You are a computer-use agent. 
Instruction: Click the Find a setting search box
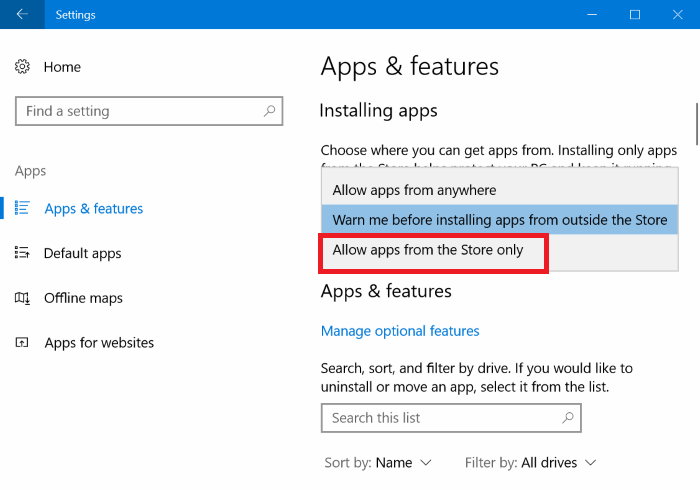click(x=140, y=111)
